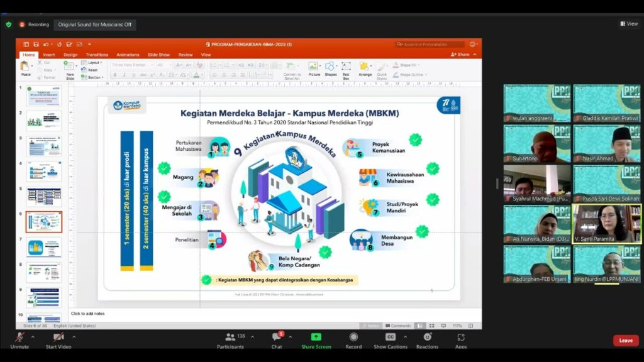Click V. Santi Paramita video tile

pos(606,224)
